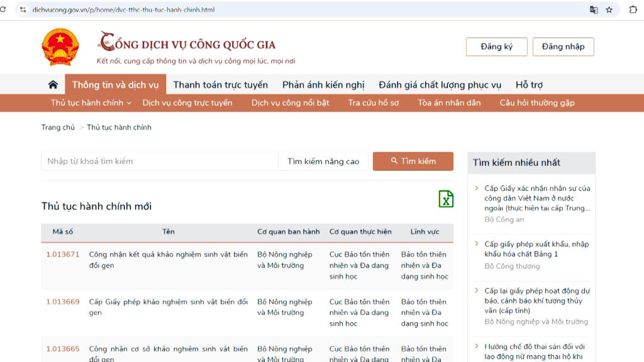Open site information icon in address bar
The width and height of the screenshot is (644, 362).
coord(23,9)
